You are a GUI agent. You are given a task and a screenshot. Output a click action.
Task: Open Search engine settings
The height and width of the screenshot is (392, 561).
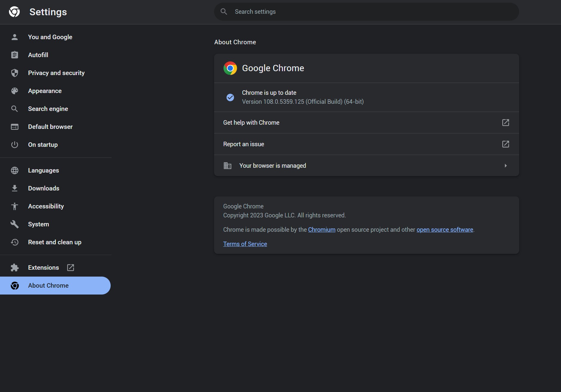56,109
